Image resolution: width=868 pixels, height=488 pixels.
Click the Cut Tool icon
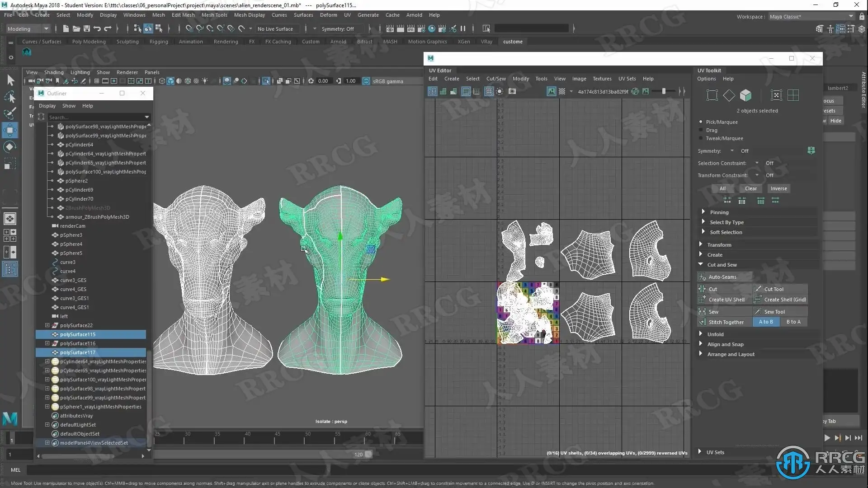(x=758, y=289)
